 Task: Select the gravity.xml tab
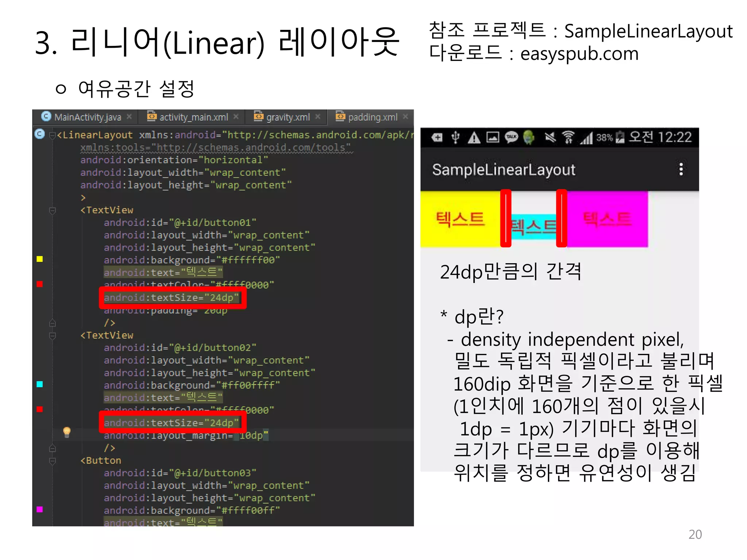point(288,117)
